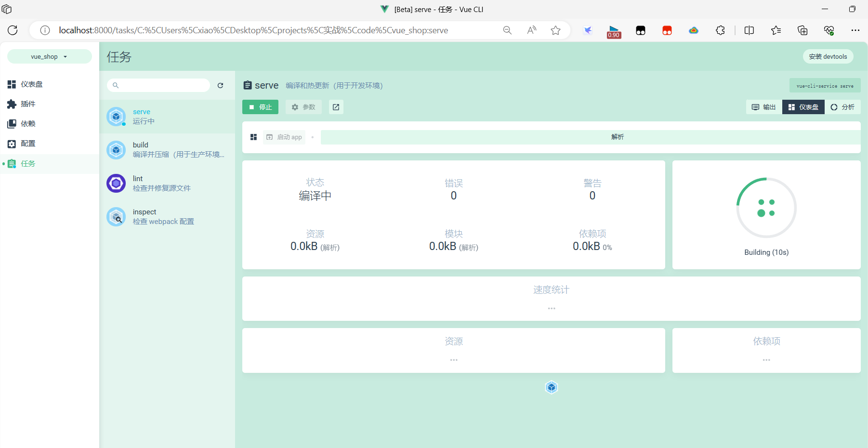Add this page to favorites star
868x448 pixels.
(x=555, y=30)
